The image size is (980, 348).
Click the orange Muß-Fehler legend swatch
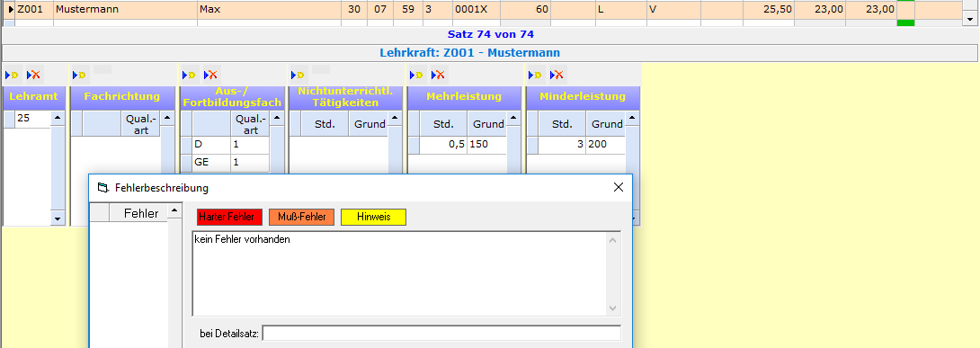tap(302, 217)
